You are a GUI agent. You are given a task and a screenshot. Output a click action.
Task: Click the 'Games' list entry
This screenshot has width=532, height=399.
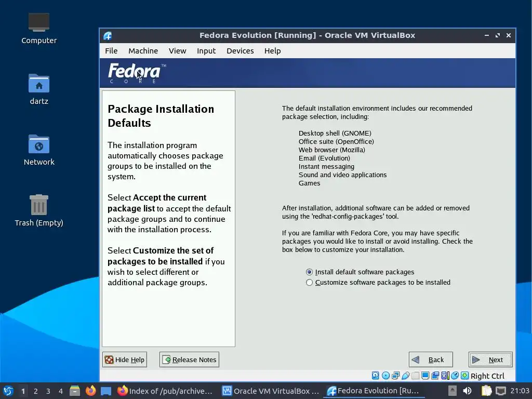click(310, 183)
